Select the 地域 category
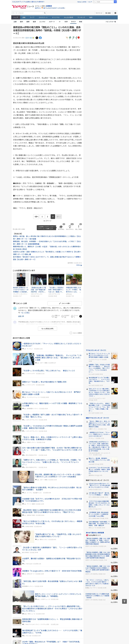 80,22
